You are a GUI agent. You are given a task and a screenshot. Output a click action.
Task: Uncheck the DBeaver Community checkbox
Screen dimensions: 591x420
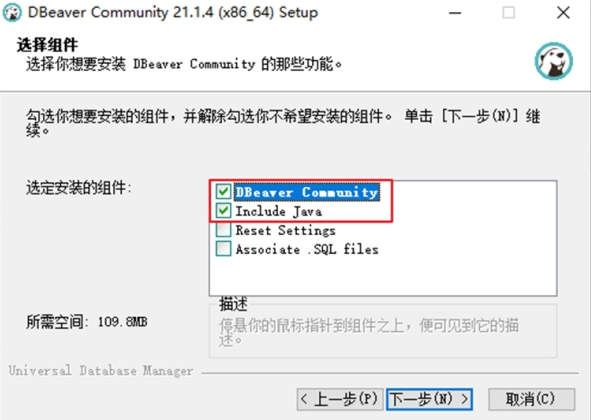[223, 192]
